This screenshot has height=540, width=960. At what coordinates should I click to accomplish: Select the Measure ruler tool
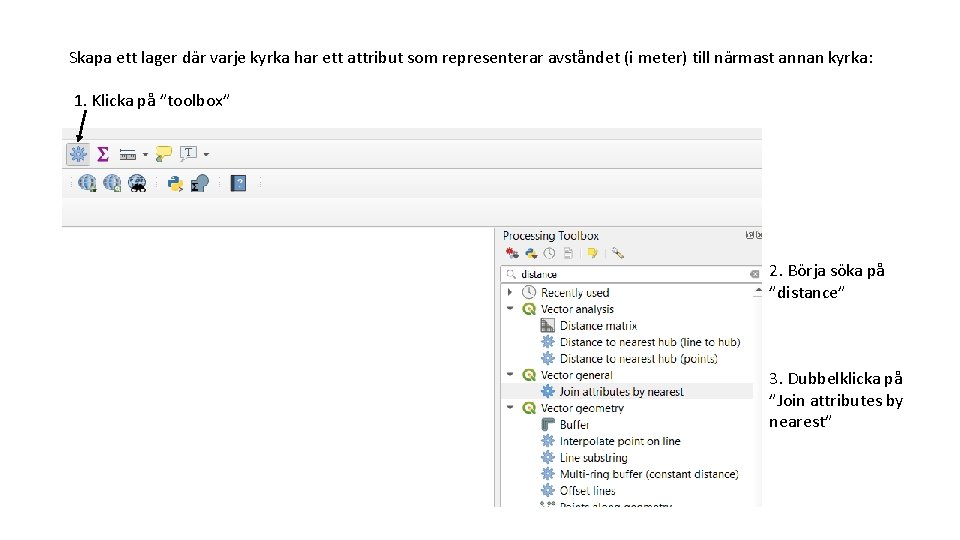point(128,154)
